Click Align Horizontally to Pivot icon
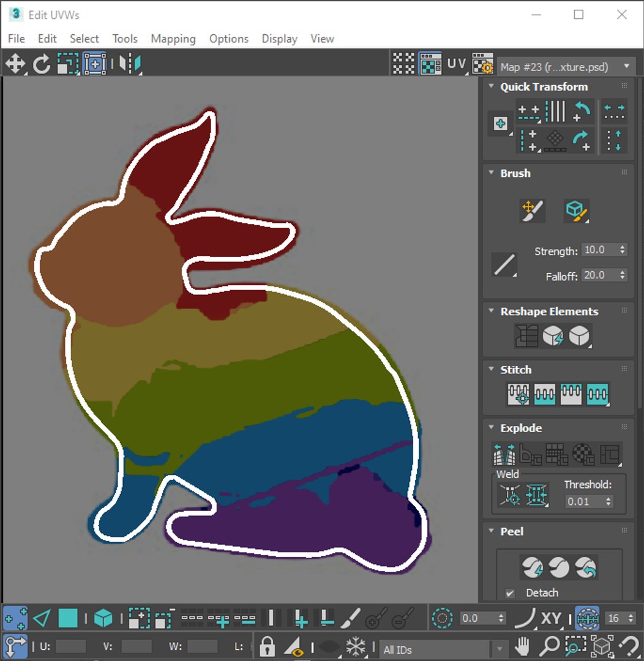This screenshot has height=661, width=644. coord(529,112)
